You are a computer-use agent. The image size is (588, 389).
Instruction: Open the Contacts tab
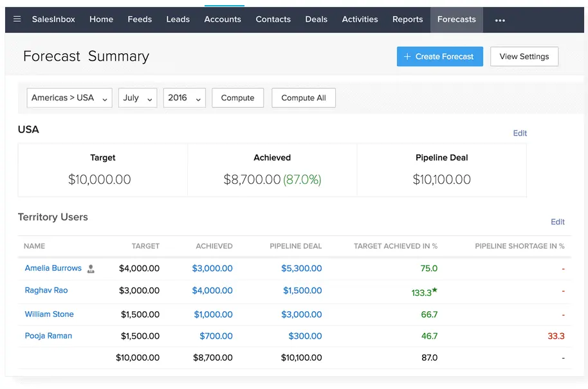(273, 19)
